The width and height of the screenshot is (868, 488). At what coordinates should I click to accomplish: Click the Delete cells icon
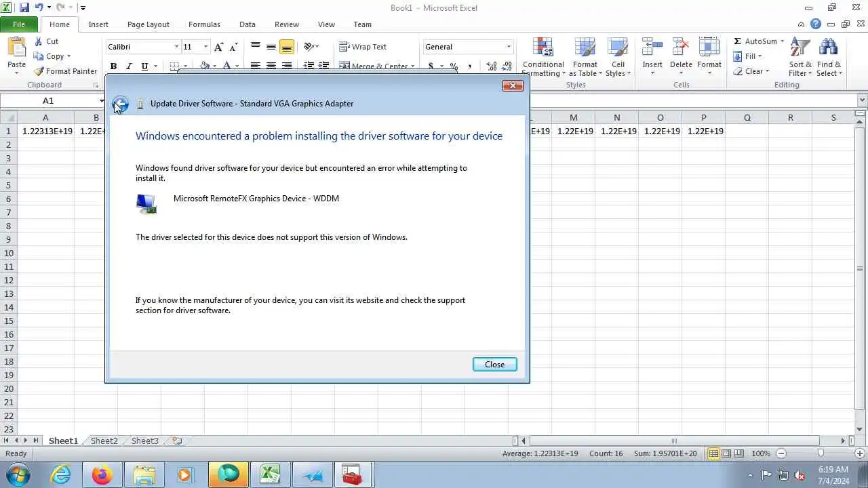tap(681, 47)
